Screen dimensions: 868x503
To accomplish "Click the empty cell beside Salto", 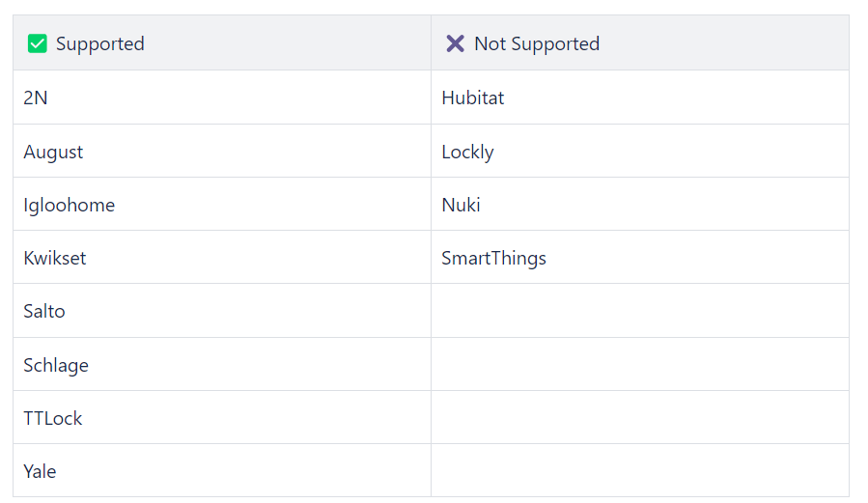I will pos(640,311).
